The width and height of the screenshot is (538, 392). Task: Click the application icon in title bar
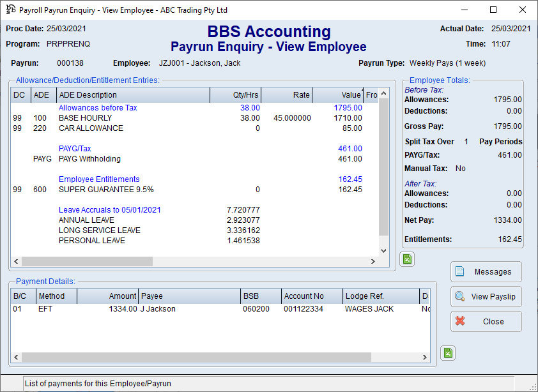click(10, 10)
